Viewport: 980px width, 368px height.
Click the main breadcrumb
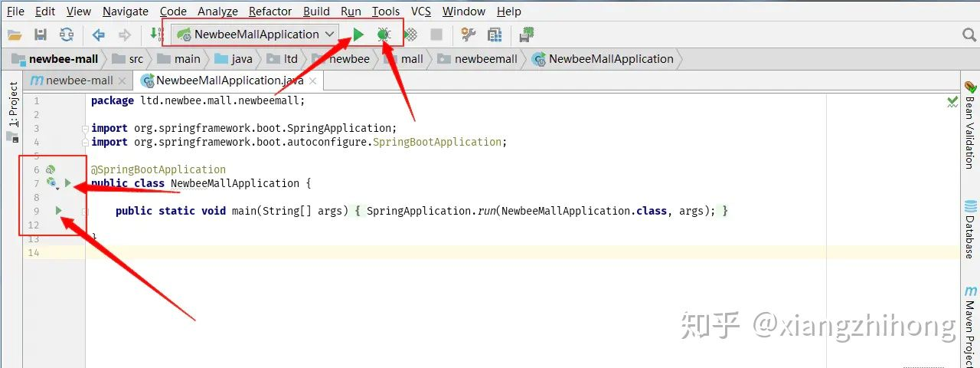[x=179, y=59]
